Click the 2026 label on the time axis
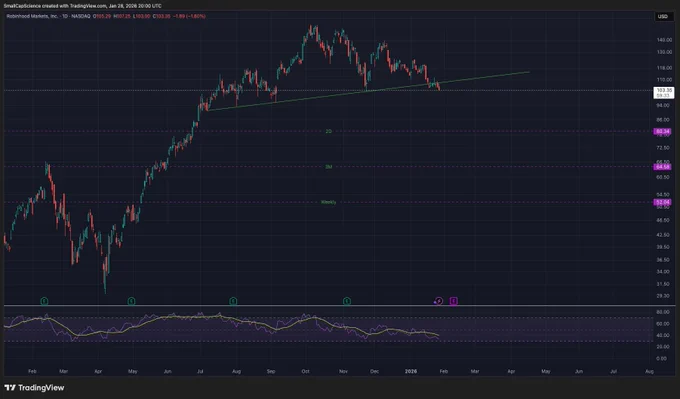Image resolution: width=680 pixels, height=399 pixels. click(411, 372)
